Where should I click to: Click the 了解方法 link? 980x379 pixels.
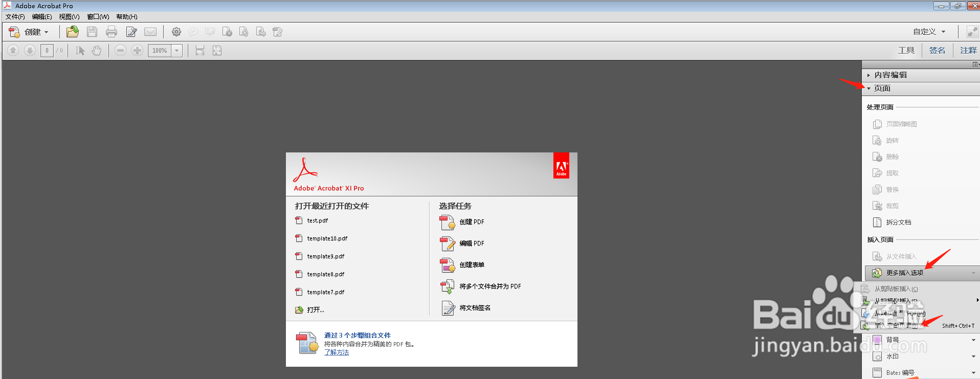(337, 352)
